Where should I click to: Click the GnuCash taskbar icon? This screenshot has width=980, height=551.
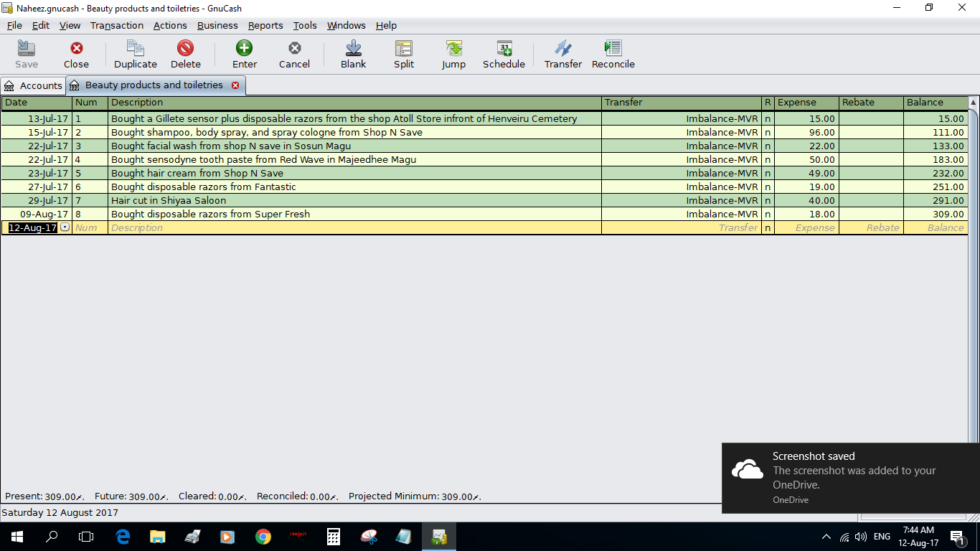438,537
